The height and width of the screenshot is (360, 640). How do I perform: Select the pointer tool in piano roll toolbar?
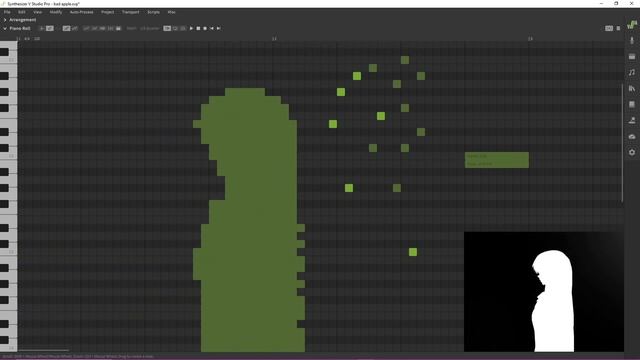(42, 28)
